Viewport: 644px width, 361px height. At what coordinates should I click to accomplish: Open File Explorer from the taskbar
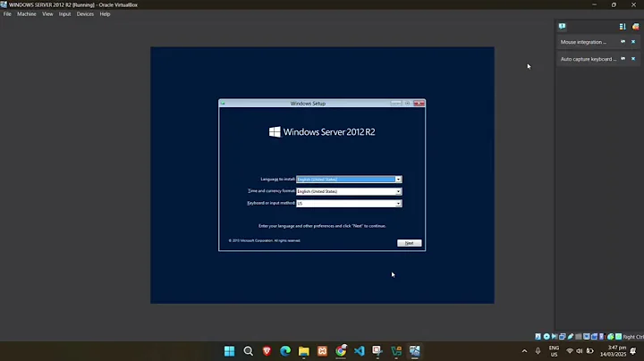click(x=303, y=351)
